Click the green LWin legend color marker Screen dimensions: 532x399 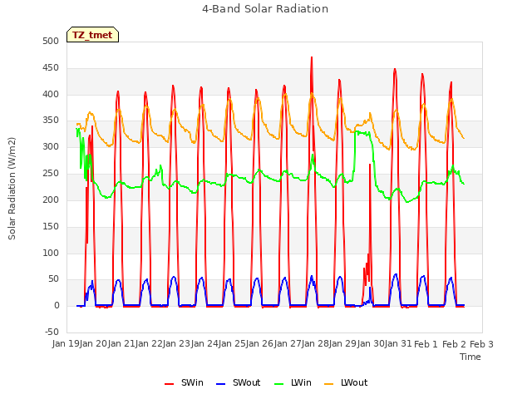point(278,384)
